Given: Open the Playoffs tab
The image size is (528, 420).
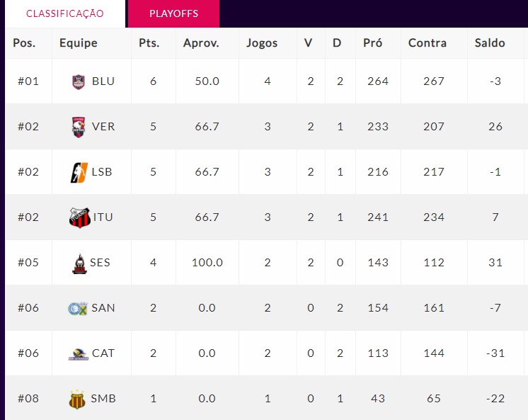Looking at the screenshot, I should 173,13.
